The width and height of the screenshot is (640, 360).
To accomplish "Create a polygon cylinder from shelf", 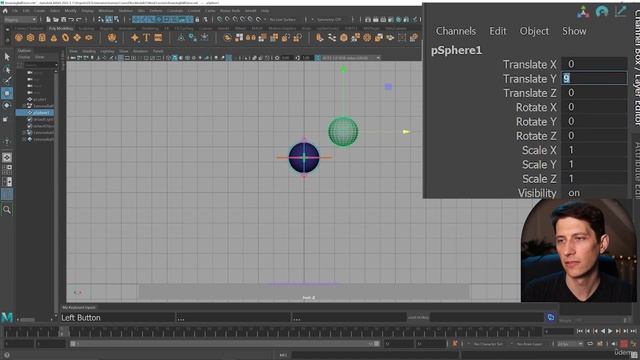I will 42,38.
